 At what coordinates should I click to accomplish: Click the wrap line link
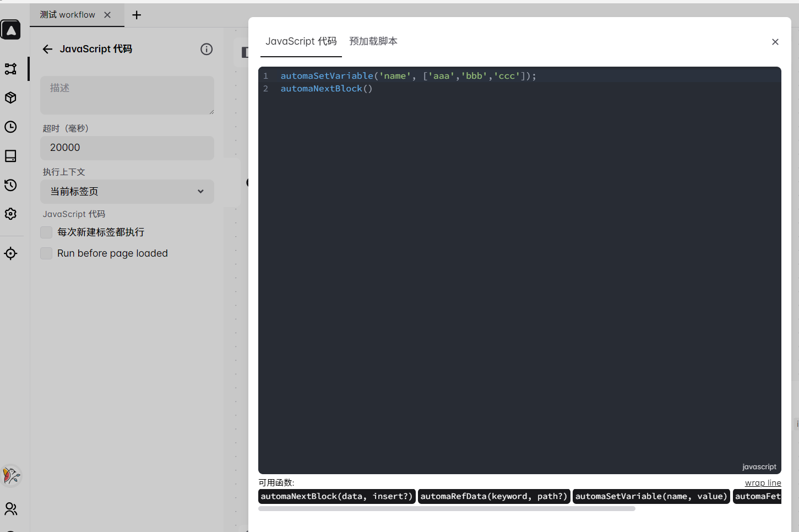point(763,483)
